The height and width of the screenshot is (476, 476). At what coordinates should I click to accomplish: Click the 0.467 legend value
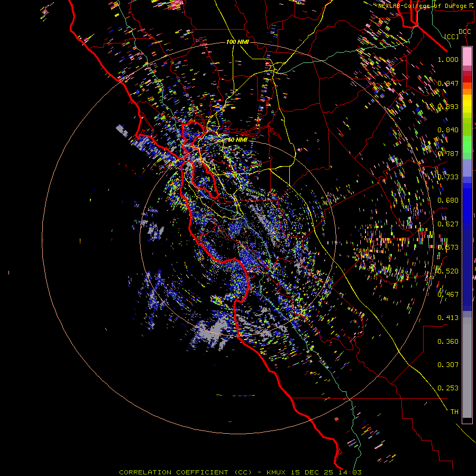[x=448, y=295]
